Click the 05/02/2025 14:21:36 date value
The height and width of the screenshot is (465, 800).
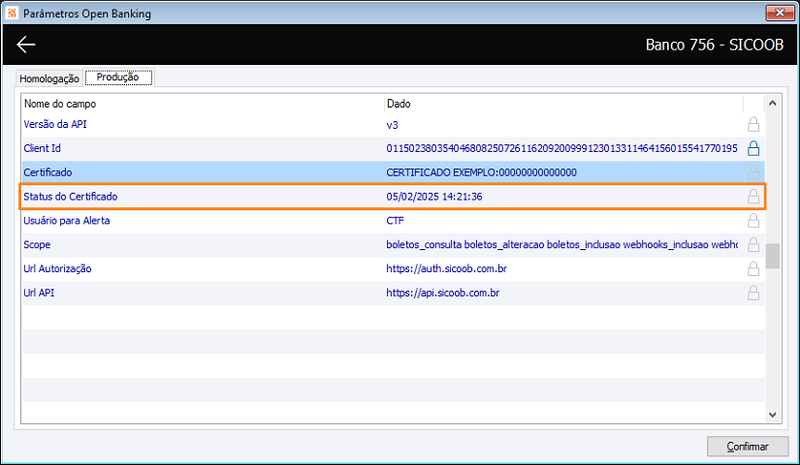click(434, 197)
